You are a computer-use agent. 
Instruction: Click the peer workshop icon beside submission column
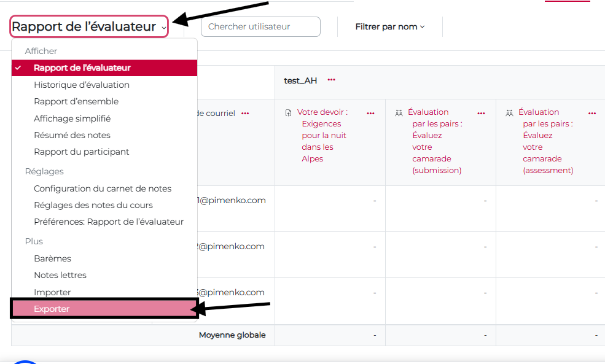pos(399,113)
